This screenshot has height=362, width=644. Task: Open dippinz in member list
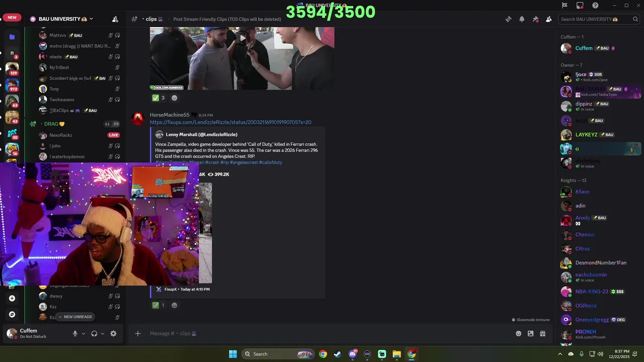(600, 106)
